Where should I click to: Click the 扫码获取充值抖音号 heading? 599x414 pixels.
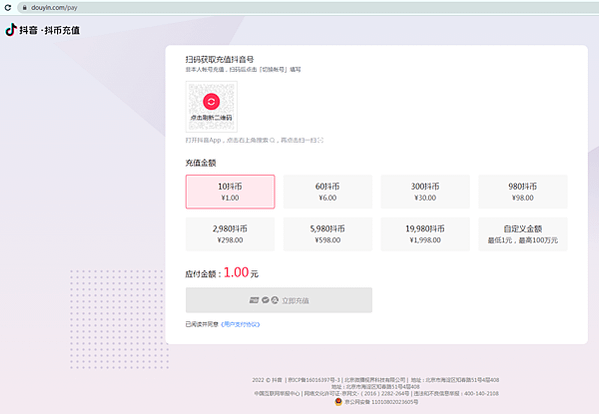tap(220, 59)
